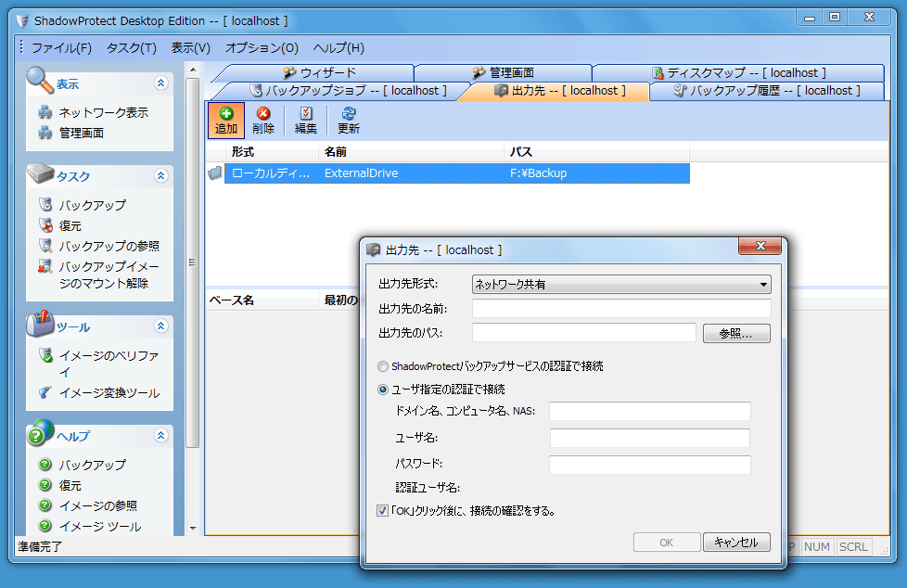The height and width of the screenshot is (588, 907).
Task: Click the 形式 column header
Action: point(272,152)
